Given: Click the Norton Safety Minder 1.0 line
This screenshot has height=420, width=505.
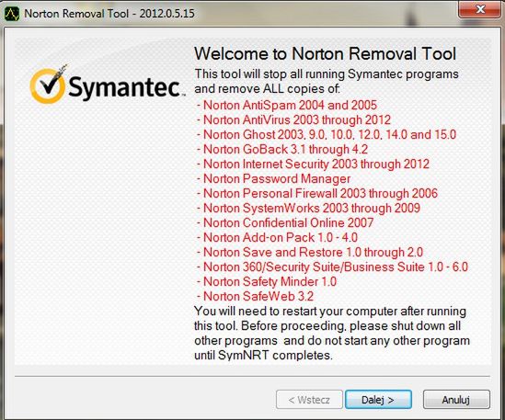Looking at the screenshot, I should pyautogui.click(x=267, y=281).
